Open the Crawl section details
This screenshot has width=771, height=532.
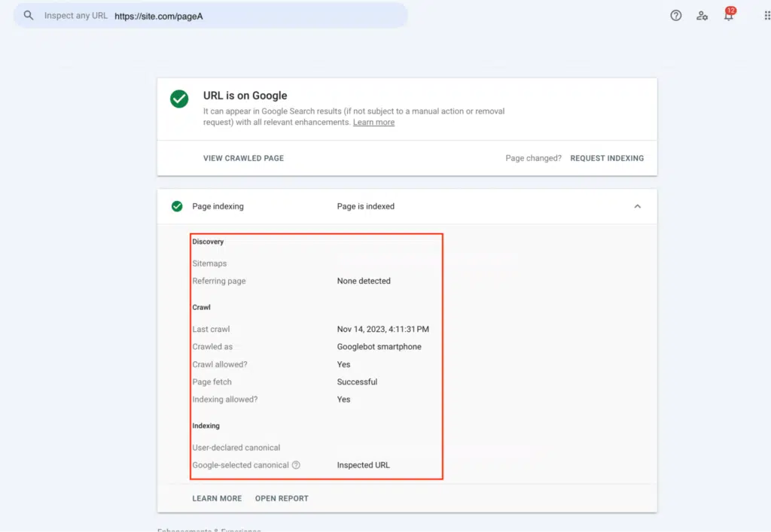[x=201, y=307]
